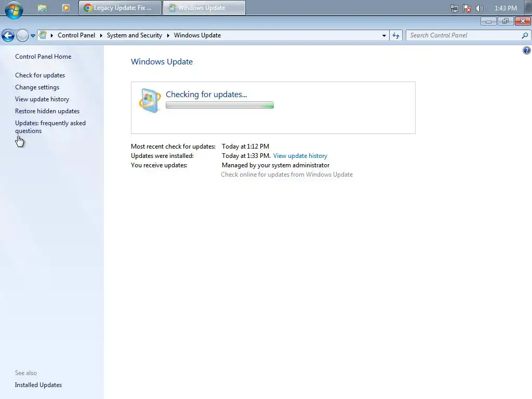Open Help question mark icon

point(527,50)
